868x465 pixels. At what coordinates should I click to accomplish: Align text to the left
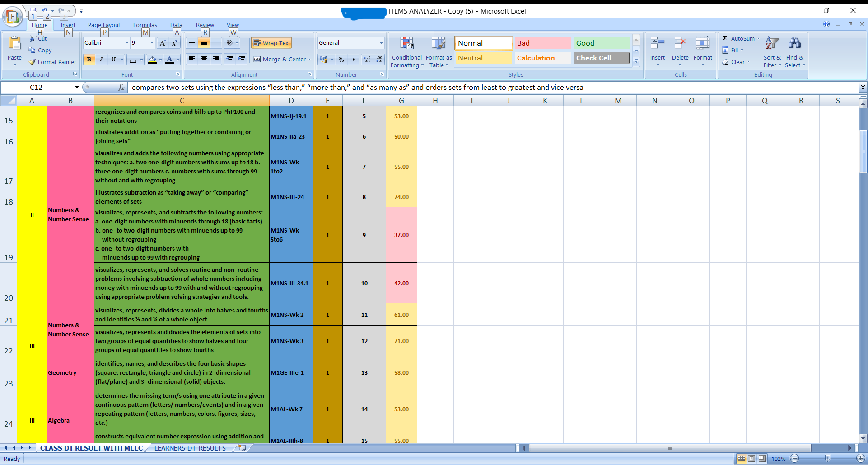[192, 59]
